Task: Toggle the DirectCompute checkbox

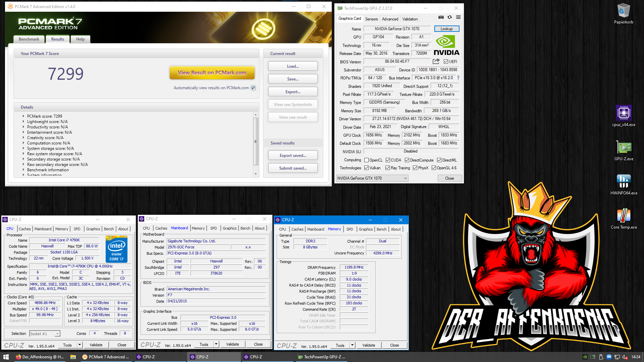Action: 407,160
